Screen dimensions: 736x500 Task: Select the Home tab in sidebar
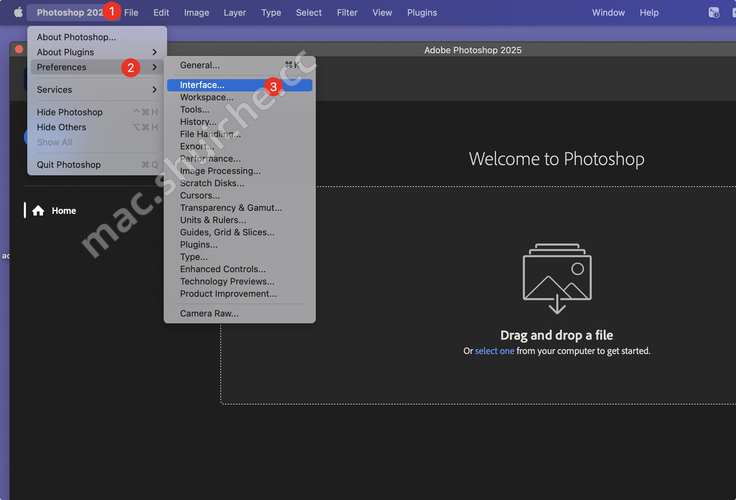click(x=63, y=211)
